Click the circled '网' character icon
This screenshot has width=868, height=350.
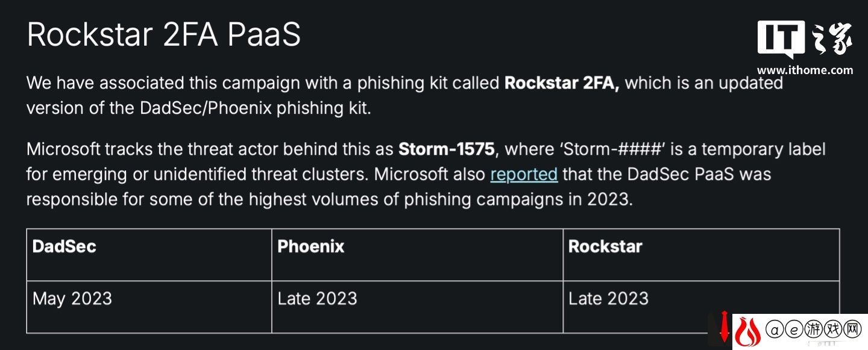(x=852, y=330)
